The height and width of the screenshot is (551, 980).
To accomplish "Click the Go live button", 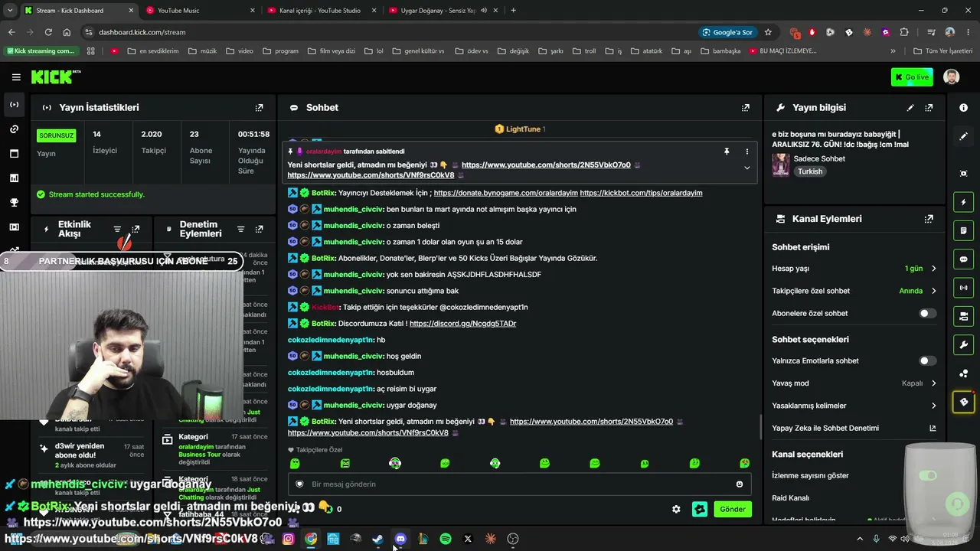I will pos(912,77).
